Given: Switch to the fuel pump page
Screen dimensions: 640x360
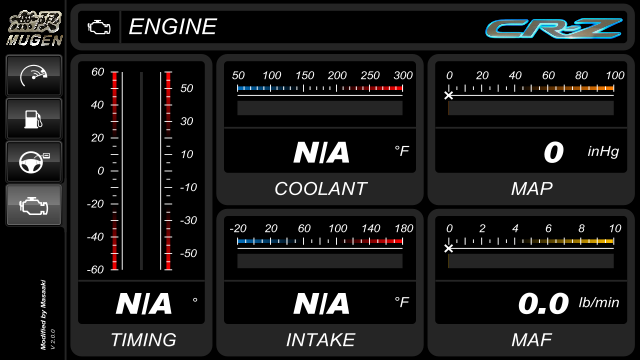Looking at the screenshot, I should [34, 119].
